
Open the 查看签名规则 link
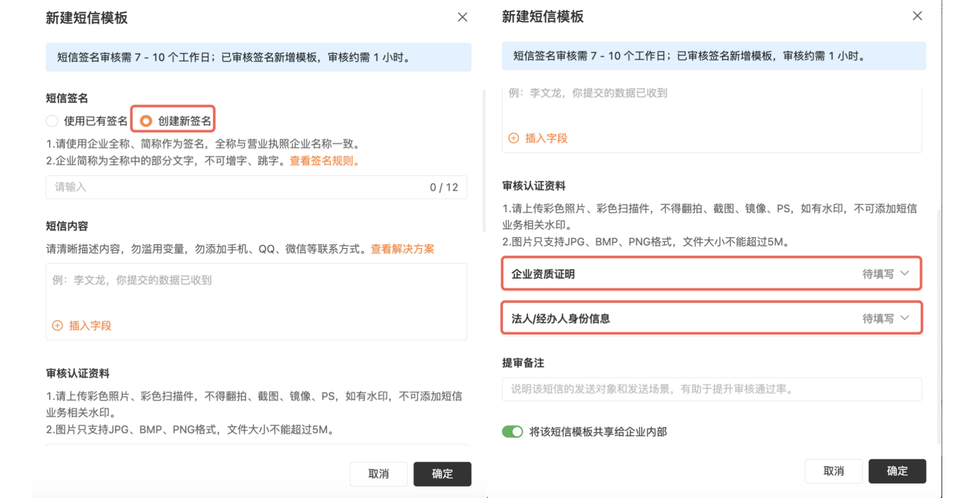click(324, 161)
